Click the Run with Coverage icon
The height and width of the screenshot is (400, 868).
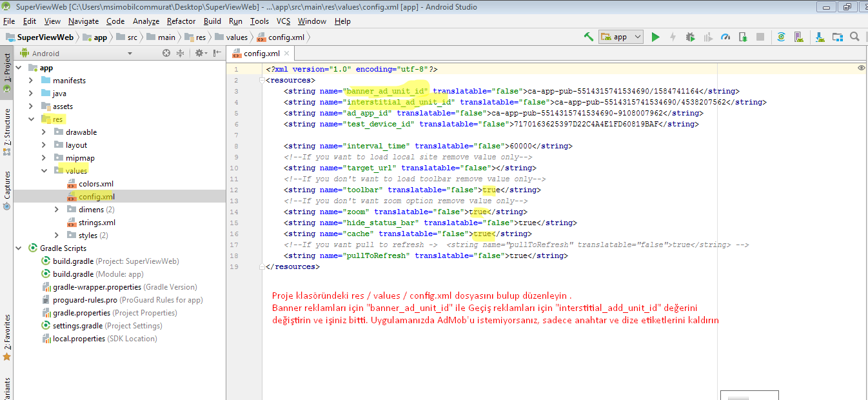click(708, 37)
